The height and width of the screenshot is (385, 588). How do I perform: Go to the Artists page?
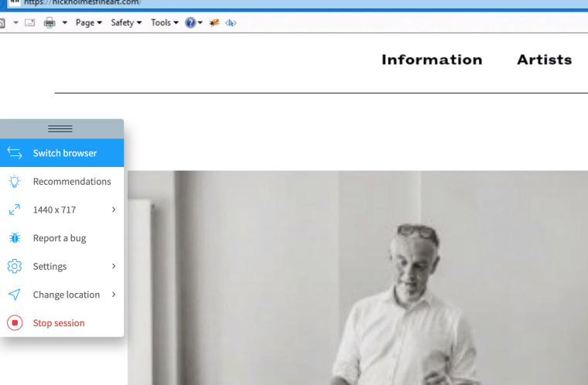(x=544, y=60)
